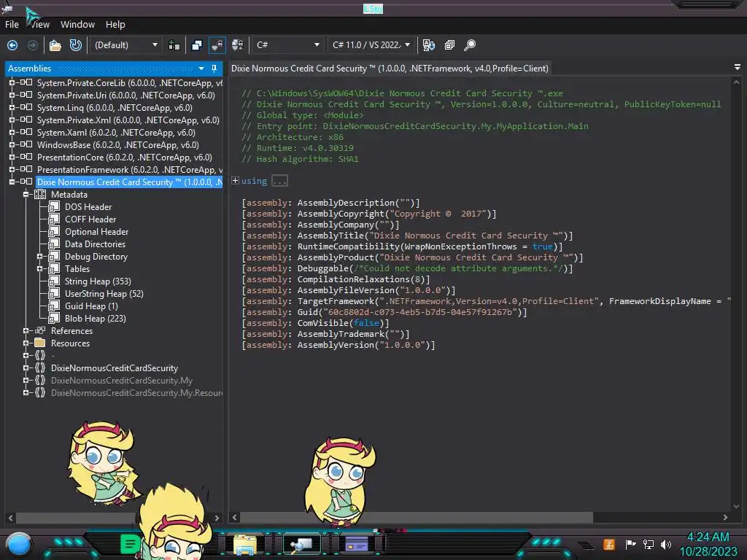
Task: Open an assembly file with folder icon
Action: click(55, 45)
